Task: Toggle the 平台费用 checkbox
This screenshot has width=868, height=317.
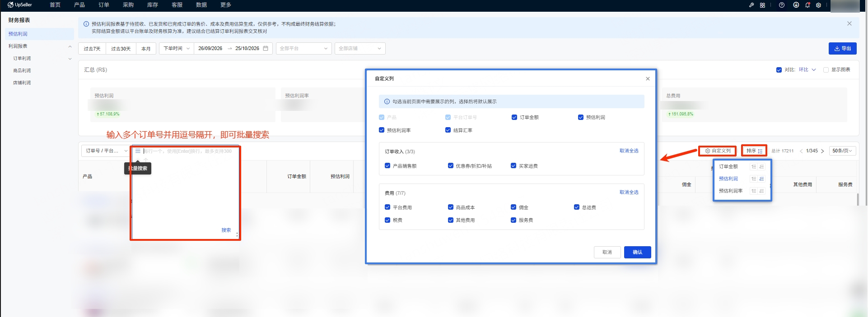Action: pyautogui.click(x=387, y=207)
